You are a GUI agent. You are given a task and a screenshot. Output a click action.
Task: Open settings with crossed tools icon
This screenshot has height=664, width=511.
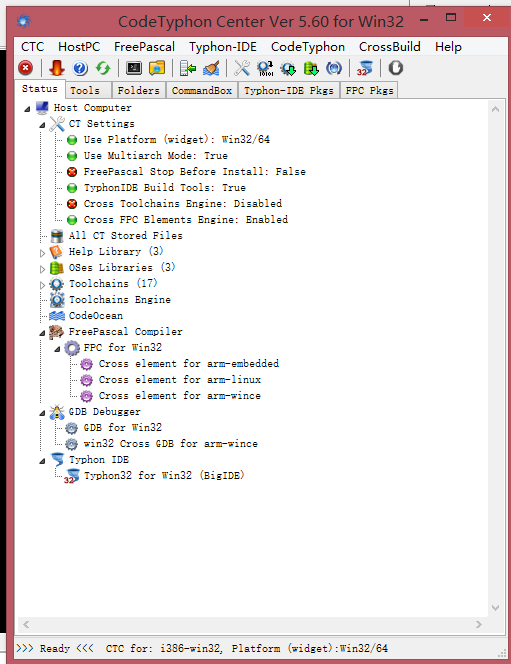tap(242, 68)
